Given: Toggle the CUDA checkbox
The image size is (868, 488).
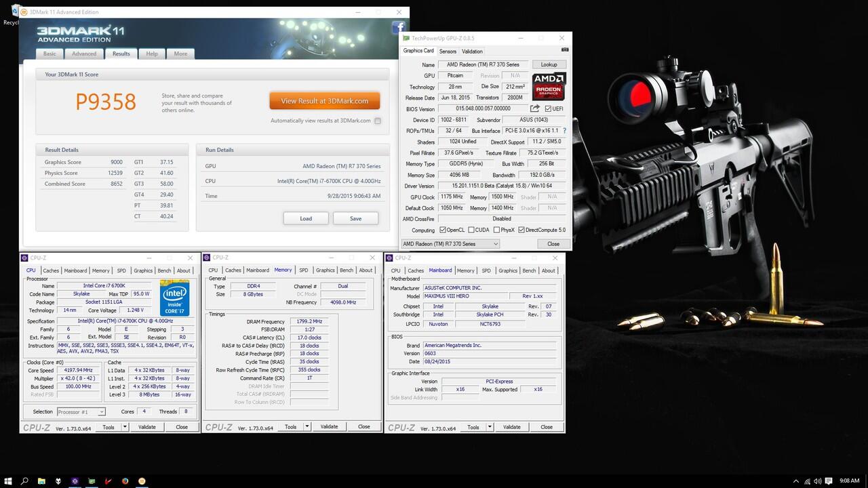Looking at the screenshot, I should pos(471,230).
